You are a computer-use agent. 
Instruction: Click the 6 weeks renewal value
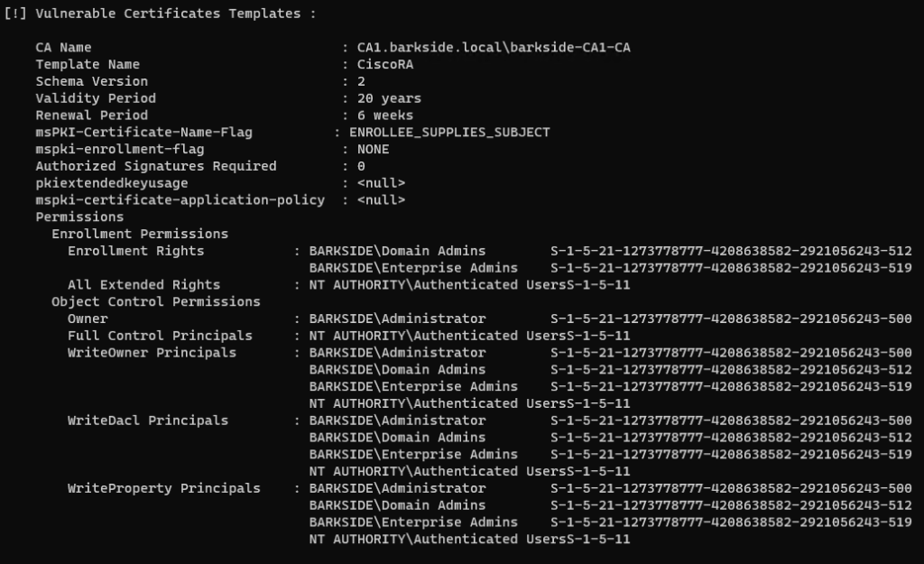[385, 116]
